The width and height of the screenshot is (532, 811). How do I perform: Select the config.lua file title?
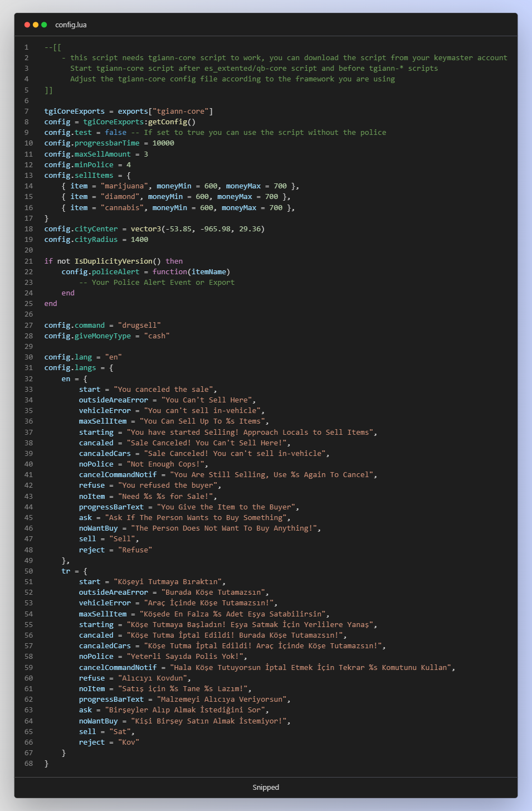pos(71,25)
